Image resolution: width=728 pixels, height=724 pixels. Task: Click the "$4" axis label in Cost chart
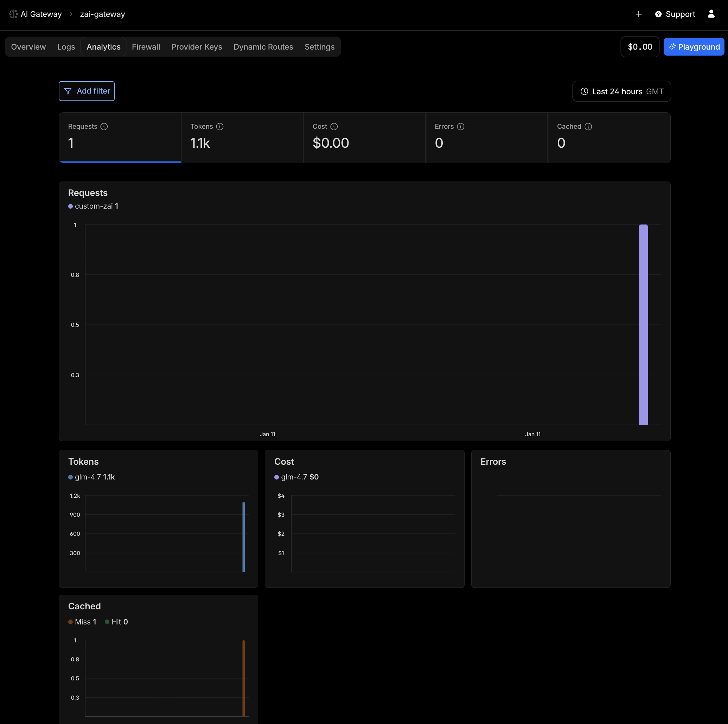[281, 496]
